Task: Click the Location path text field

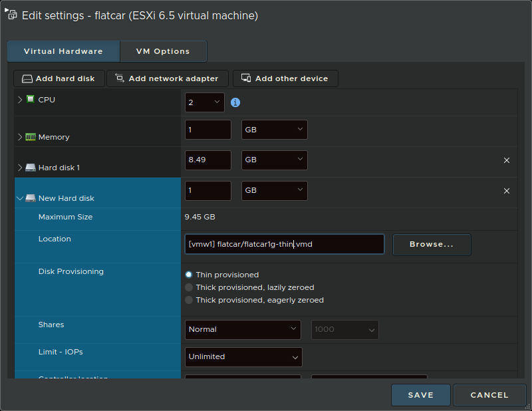Action: point(285,244)
